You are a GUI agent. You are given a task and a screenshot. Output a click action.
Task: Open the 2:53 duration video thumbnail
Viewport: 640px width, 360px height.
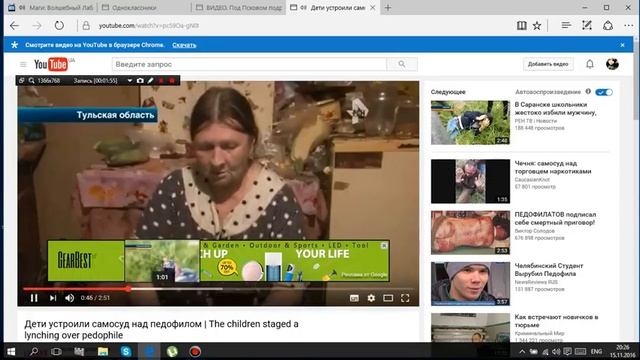coord(470,233)
